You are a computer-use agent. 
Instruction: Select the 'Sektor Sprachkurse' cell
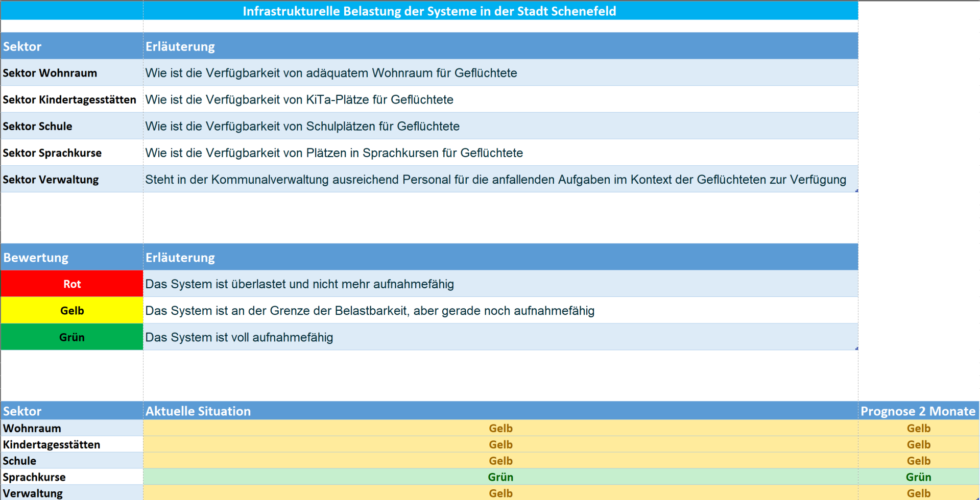(x=72, y=153)
